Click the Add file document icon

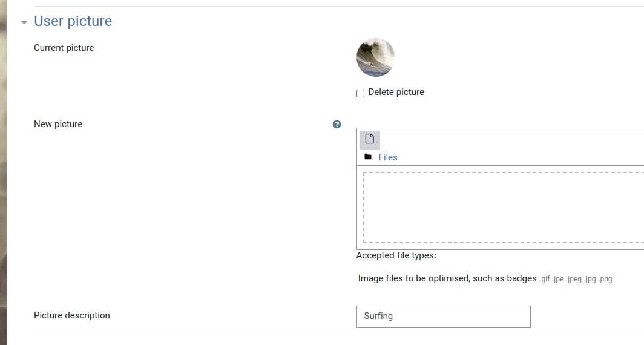(370, 139)
